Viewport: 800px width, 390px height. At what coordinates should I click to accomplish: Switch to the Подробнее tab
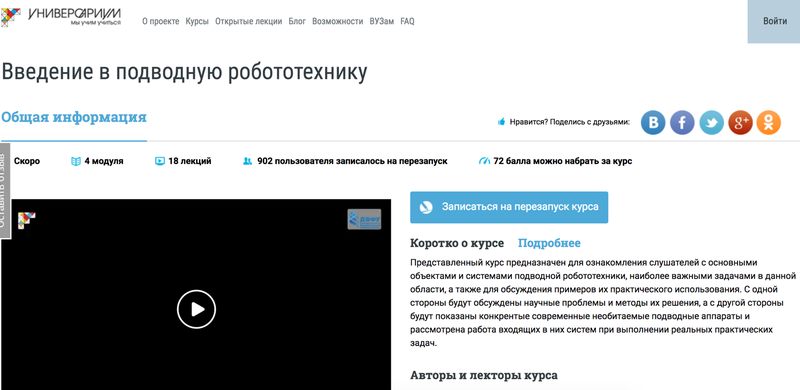point(549,243)
